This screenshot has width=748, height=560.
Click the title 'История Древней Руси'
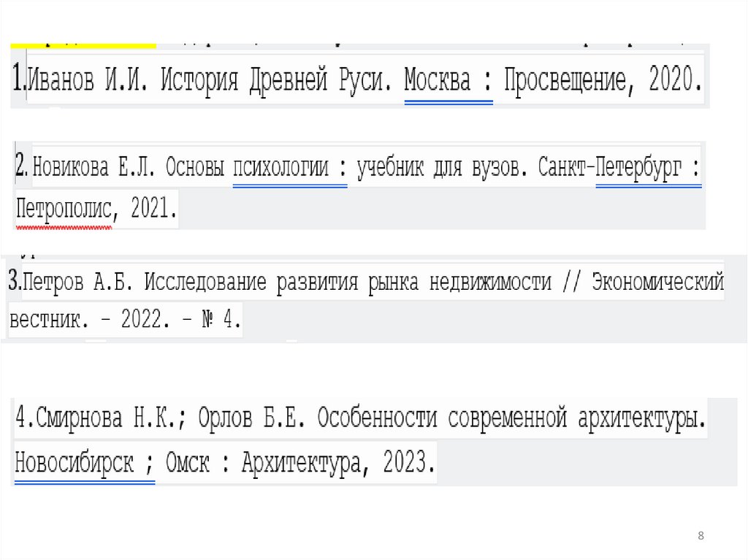pyautogui.click(x=275, y=79)
